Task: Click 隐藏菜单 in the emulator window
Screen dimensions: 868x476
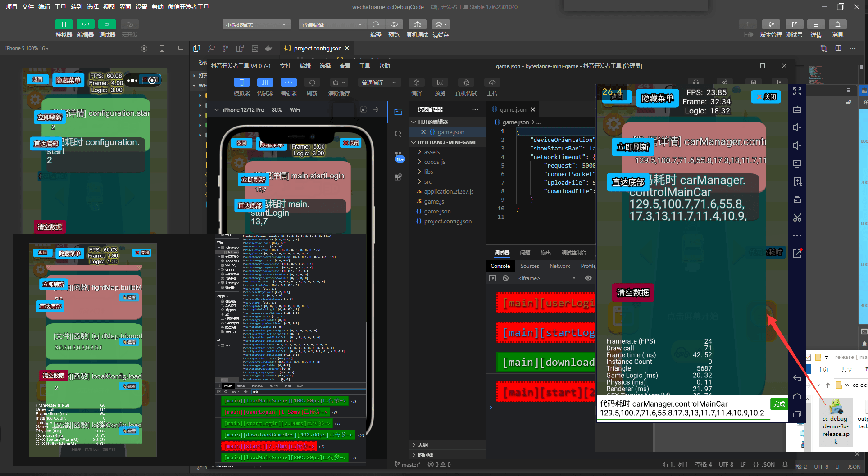Action: tap(657, 98)
